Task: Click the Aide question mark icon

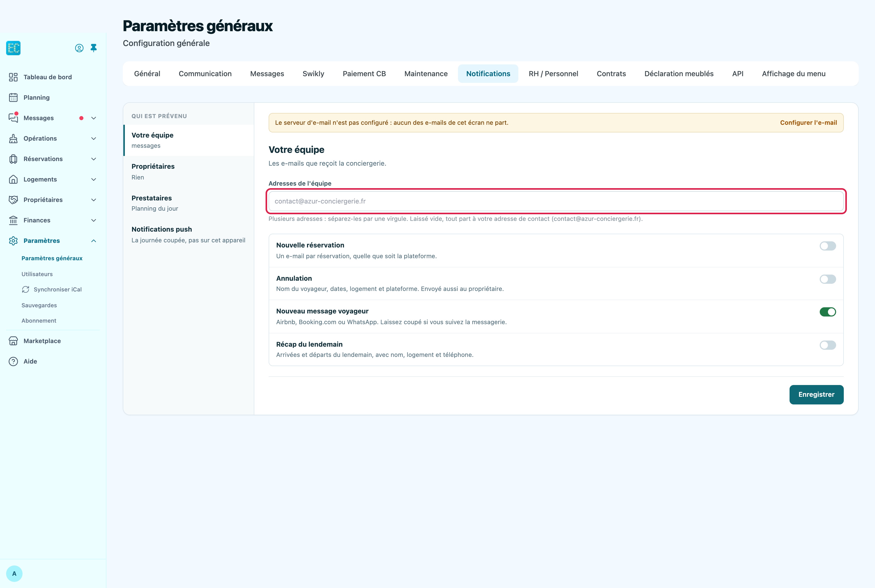Action: point(13,361)
